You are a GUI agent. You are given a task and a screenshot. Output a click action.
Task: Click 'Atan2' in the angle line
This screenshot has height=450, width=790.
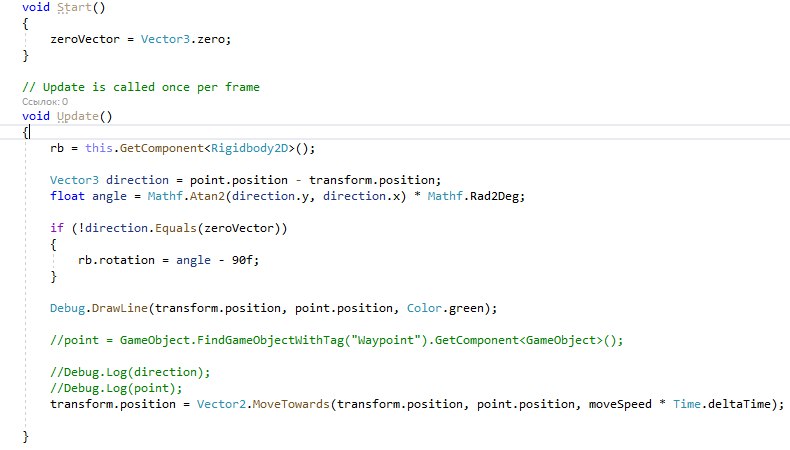tap(207, 196)
